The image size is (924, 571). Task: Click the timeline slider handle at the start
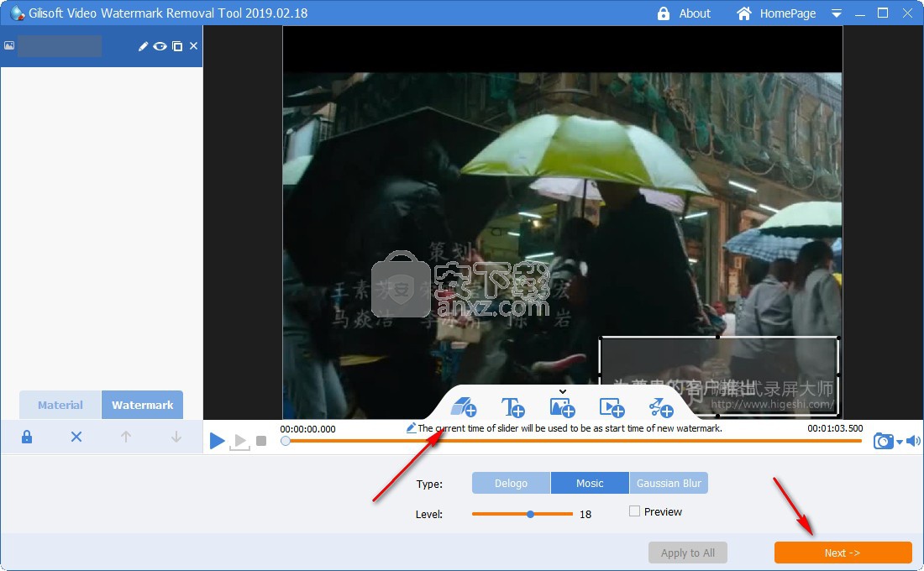coord(286,441)
